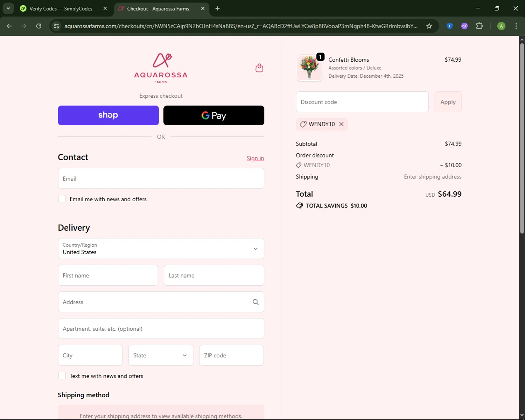Viewport: 525px width, 420px height.
Task: Click the First name field
Action: tap(108, 275)
